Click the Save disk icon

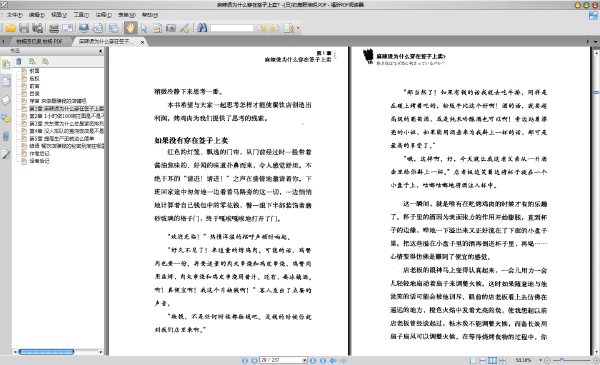pos(24,28)
